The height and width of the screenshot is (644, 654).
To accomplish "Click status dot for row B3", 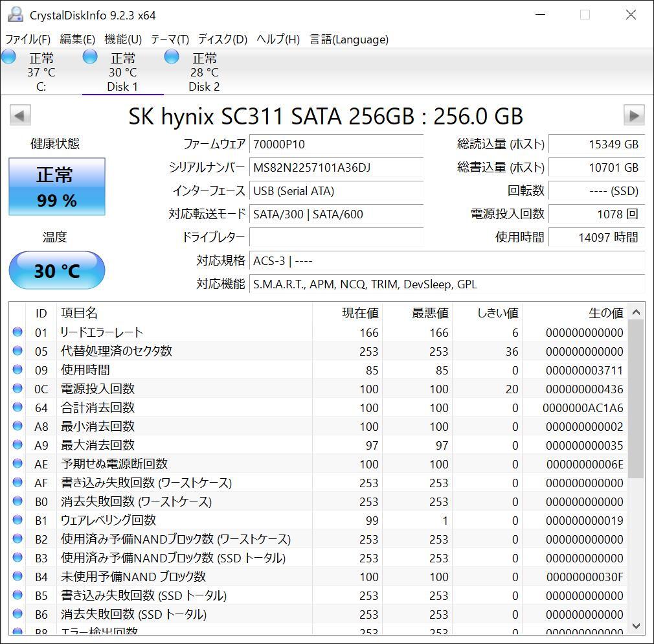I will [17, 557].
